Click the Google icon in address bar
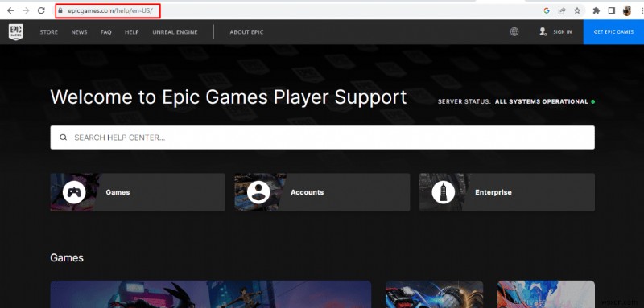 tap(547, 11)
